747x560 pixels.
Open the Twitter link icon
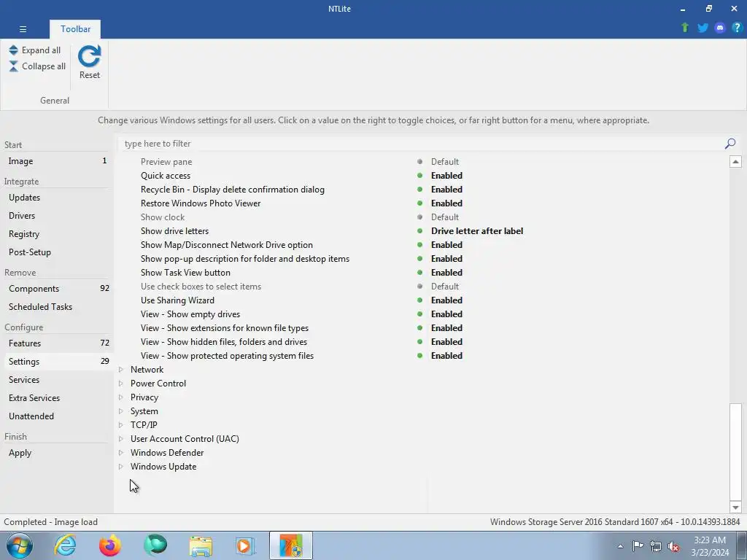(x=703, y=28)
